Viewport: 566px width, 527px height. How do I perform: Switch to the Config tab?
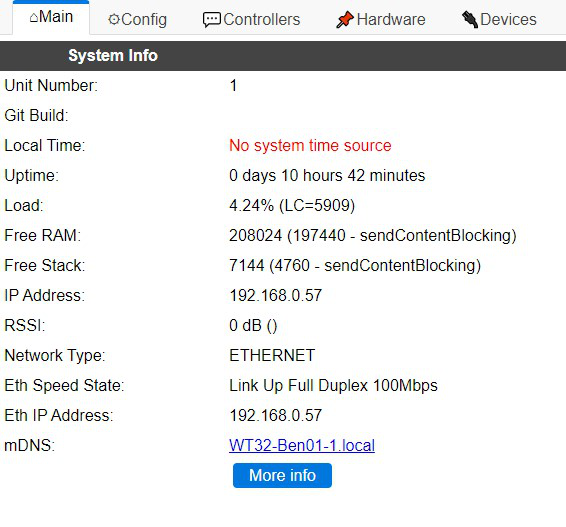coord(138,19)
